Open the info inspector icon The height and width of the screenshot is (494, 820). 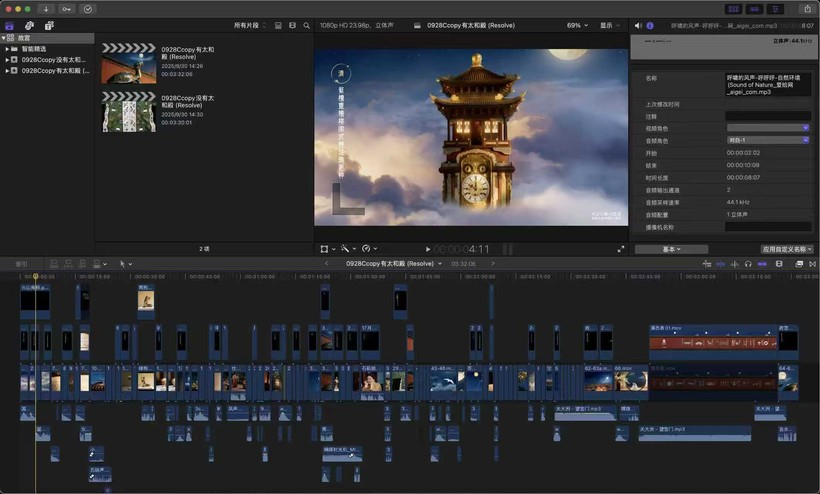coord(650,25)
